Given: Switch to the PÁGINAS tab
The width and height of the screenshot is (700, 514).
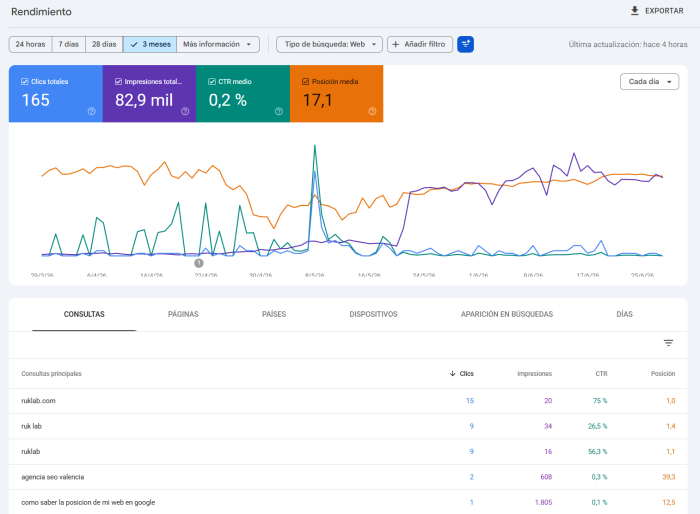Looking at the screenshot, I should click(183, 314).
